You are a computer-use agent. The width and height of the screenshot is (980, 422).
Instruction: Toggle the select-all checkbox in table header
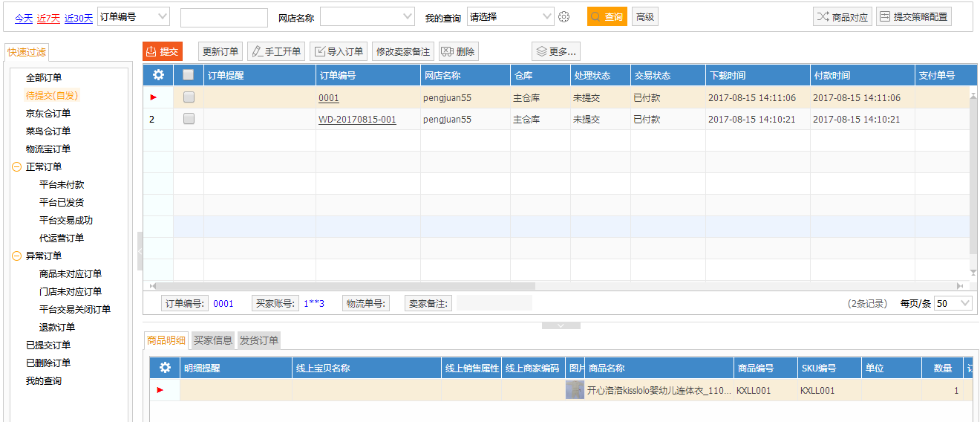pyautogui.click(x=189, y=75)
